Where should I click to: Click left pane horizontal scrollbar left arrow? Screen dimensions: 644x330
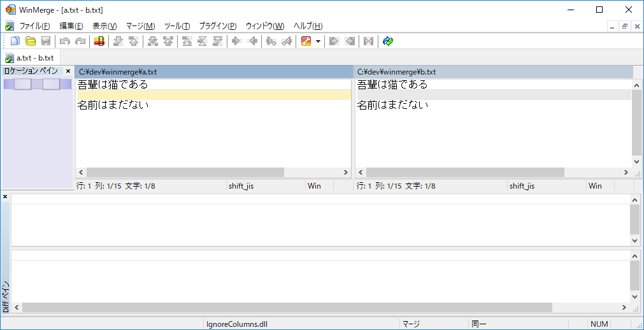tap(81, 173)
